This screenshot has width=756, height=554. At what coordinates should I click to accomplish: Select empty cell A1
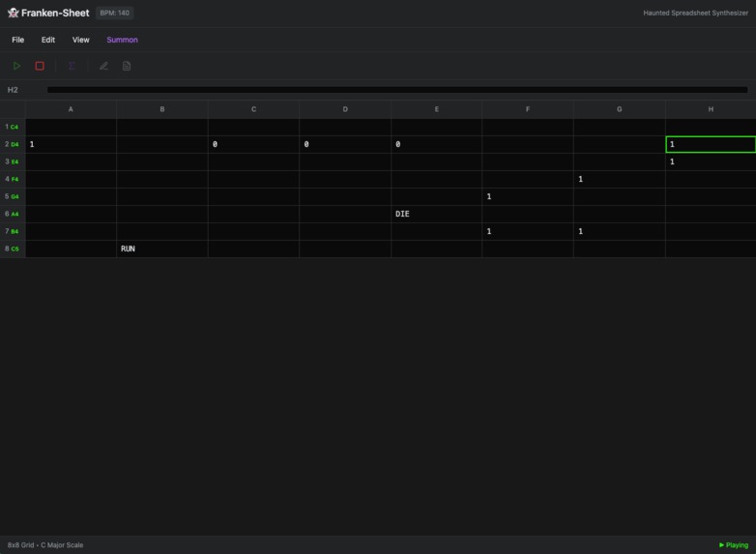71,128
